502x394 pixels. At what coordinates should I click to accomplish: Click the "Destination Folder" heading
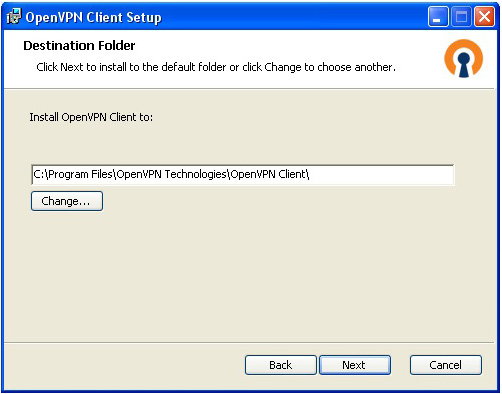[x=79, y=46]
